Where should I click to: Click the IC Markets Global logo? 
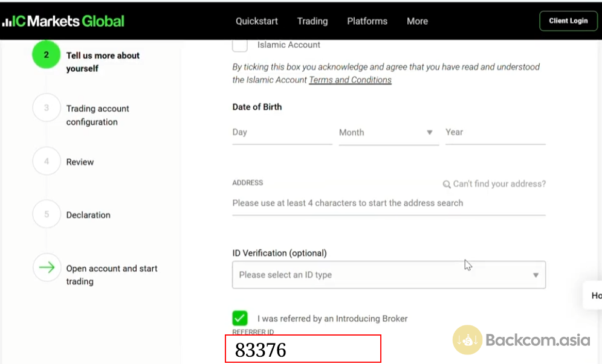63,21
